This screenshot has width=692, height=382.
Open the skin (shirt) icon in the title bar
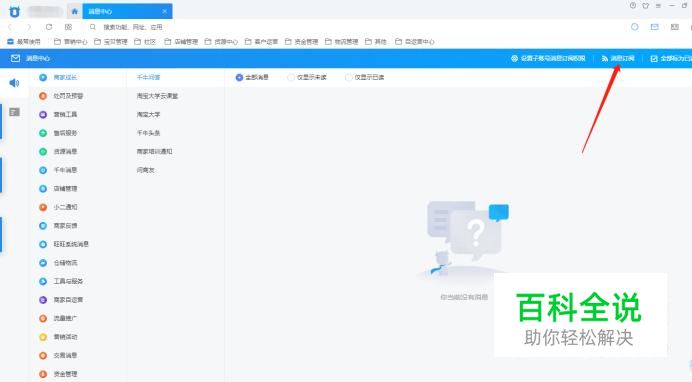pyautogui.click(x=646, y=6)
